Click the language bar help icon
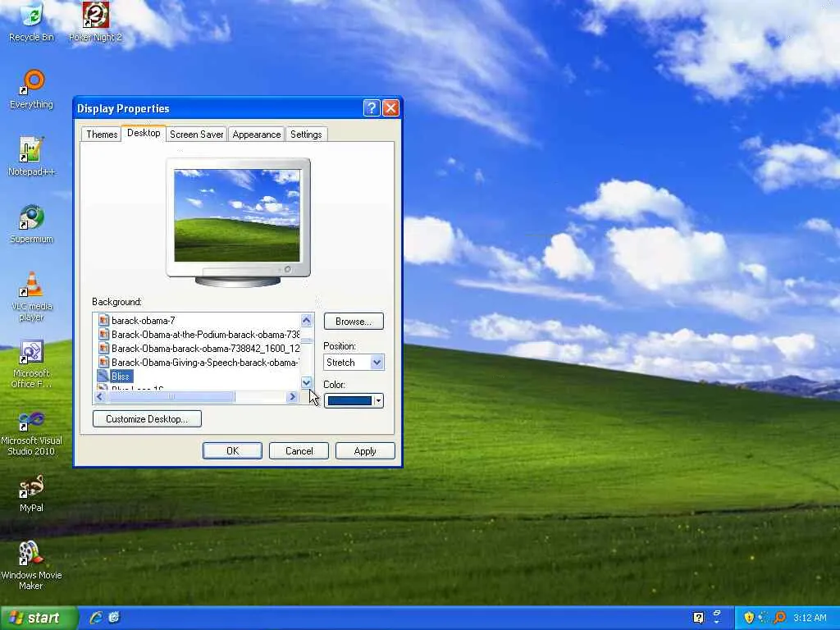Screen dimensions: 840x630 click(698, 618)
